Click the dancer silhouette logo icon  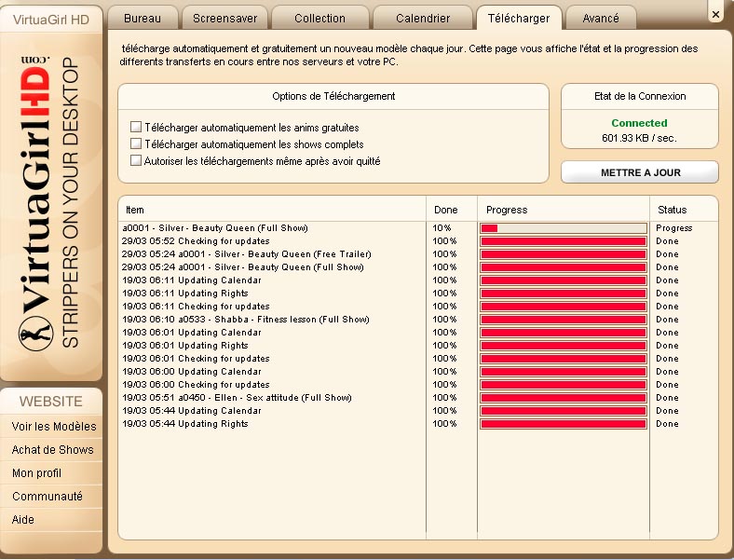click(x=35, y=334)
